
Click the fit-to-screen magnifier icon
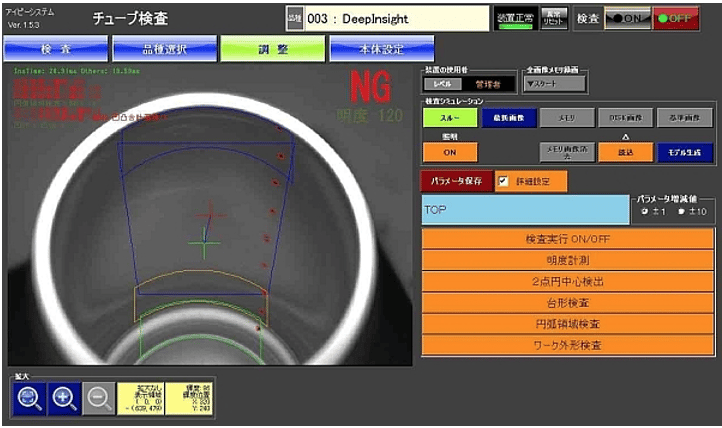coord(29,398)
